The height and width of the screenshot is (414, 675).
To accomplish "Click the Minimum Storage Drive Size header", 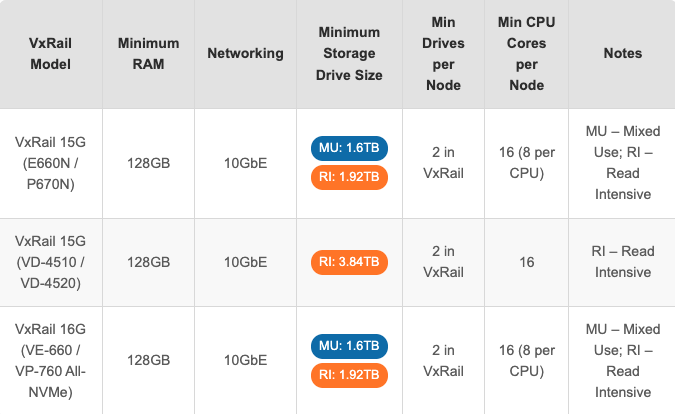I will tap(349, 54).
